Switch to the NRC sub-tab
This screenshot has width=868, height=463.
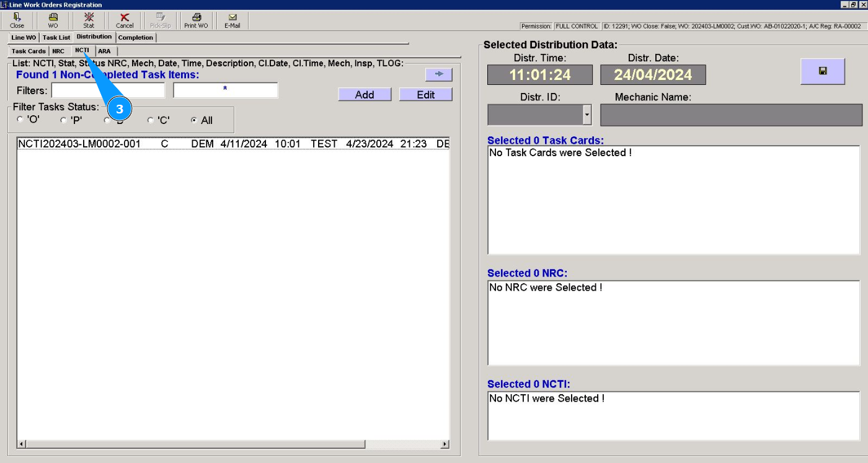point(58,51)
